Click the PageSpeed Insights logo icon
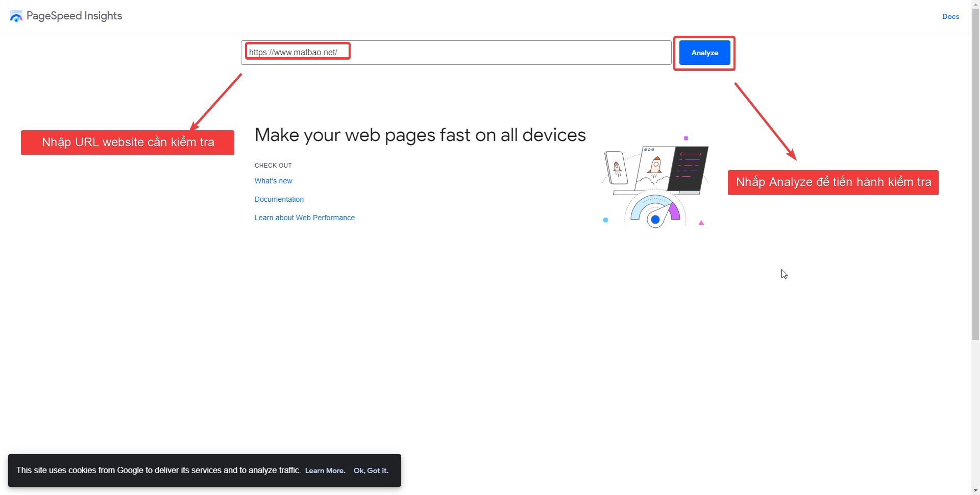Screen dimensions: 980x495 (16, 16)
